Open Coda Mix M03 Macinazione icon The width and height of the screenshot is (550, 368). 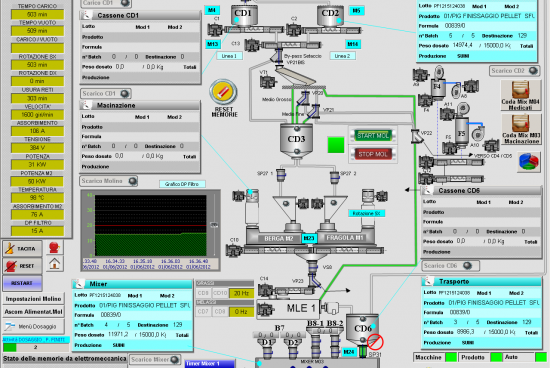[x=521, y=129]
